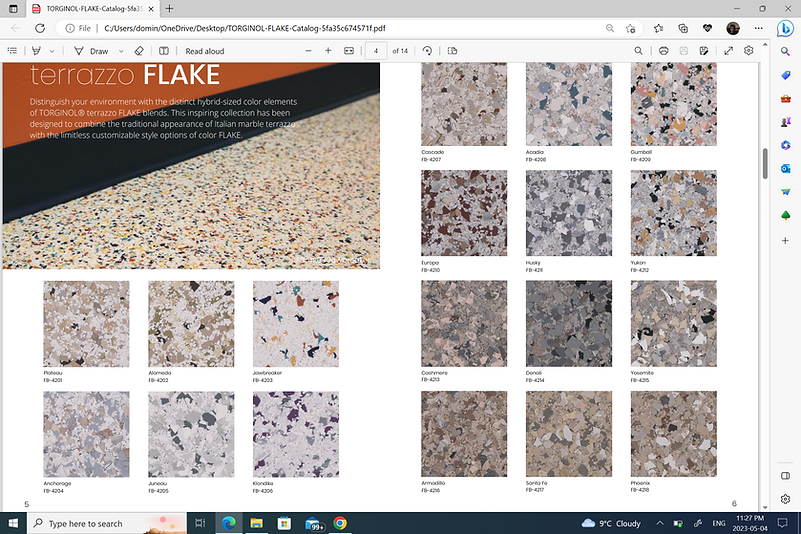Save the PDF as a copy
The width and height of the screenshot is (801, 534).
[704, 51]
